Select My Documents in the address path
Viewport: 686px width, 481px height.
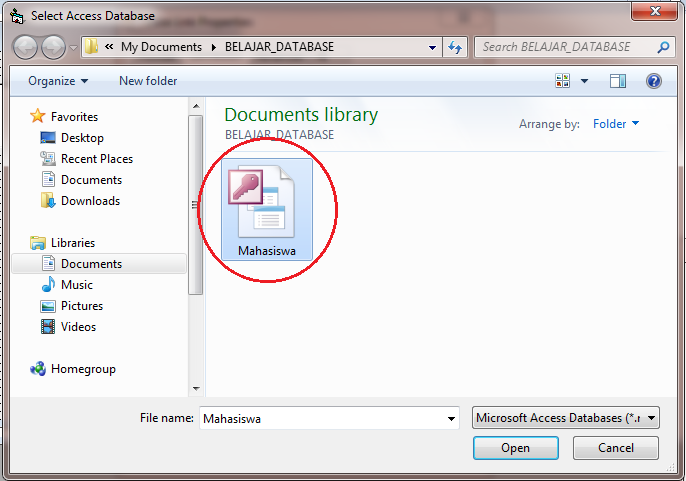[x=161, y=47]
